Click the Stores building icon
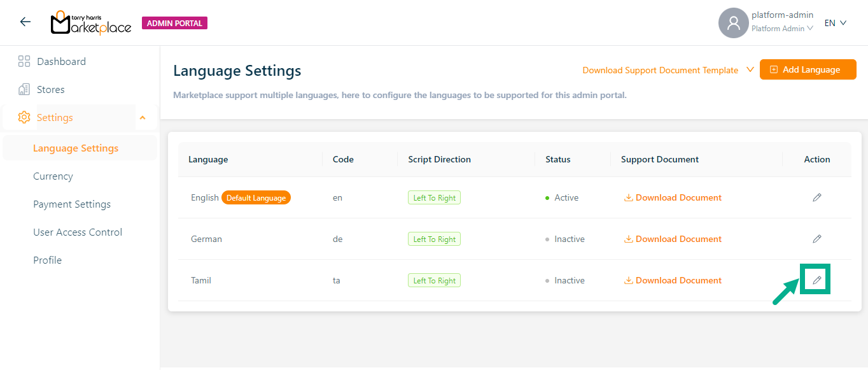 coord(24,90)
